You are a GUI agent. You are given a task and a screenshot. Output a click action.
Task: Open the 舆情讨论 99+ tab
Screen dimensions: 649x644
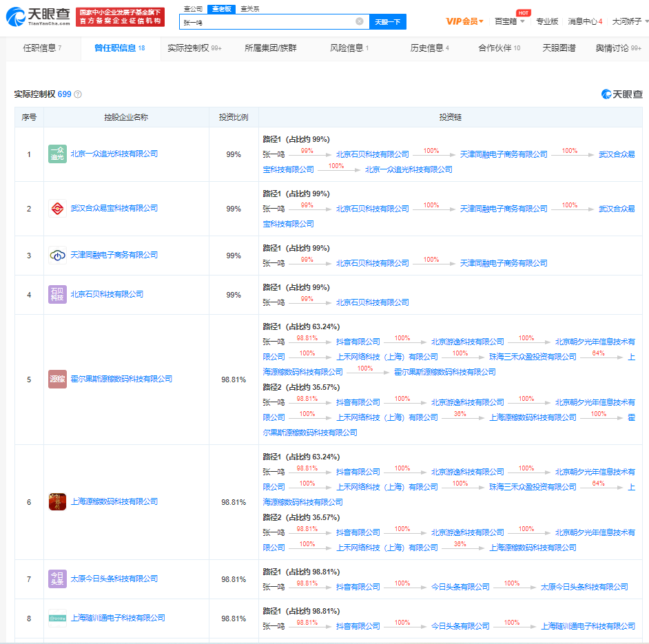pos(619,48)
